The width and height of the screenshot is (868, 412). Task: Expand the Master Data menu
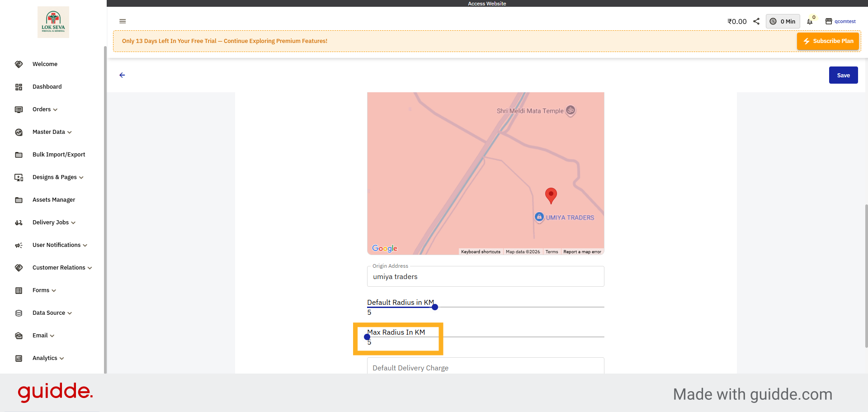coord(52,132)
